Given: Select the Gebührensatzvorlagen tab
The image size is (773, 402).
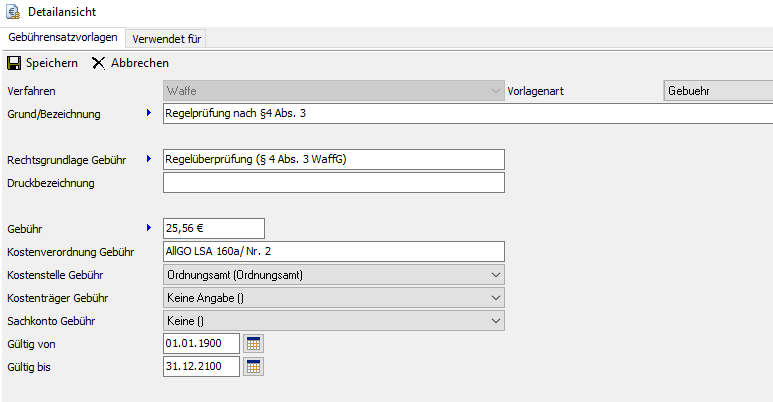Looking at the screenshot, I should (62, 38).
